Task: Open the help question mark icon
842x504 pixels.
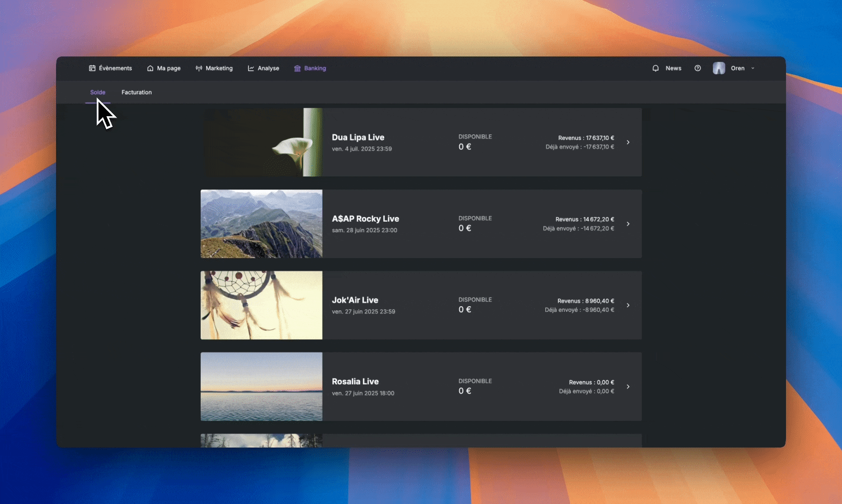Action: click(x=698, y=68)
